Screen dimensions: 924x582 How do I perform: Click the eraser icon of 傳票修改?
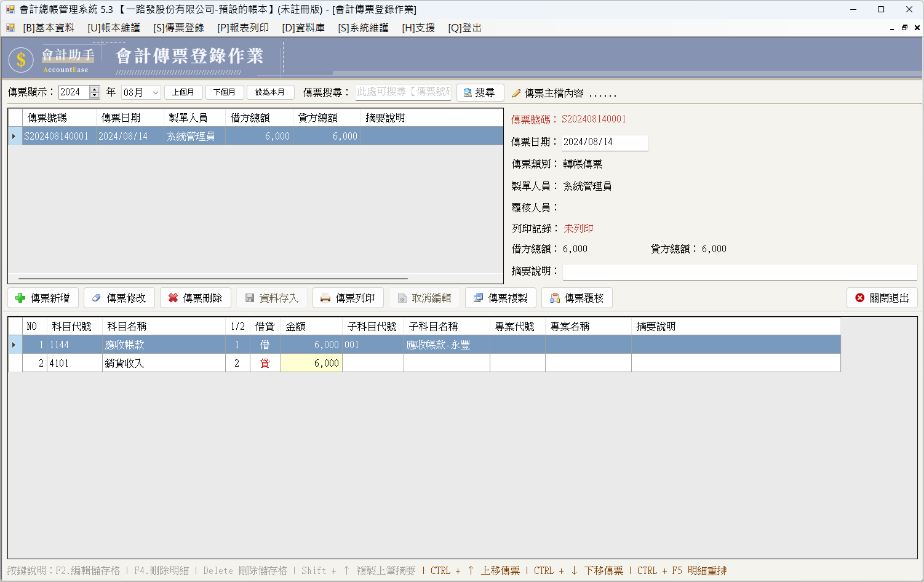tap(96, 298)
